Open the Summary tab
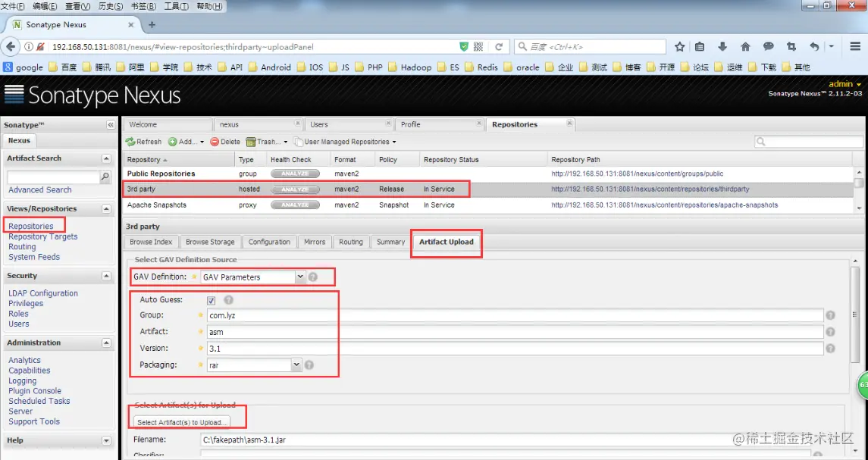The height and width of the screenshot is (460, 868). (391, 242)
